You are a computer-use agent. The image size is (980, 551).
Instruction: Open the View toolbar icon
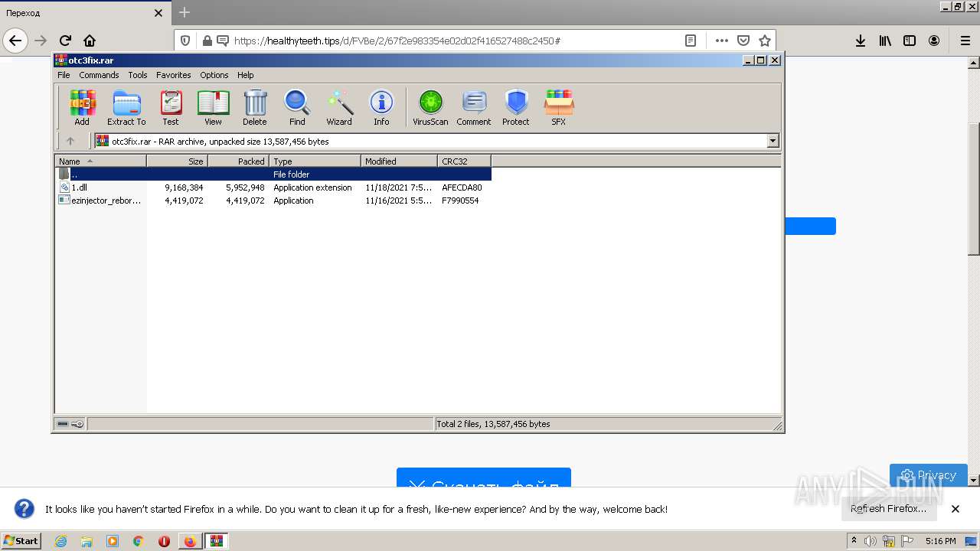213,107
